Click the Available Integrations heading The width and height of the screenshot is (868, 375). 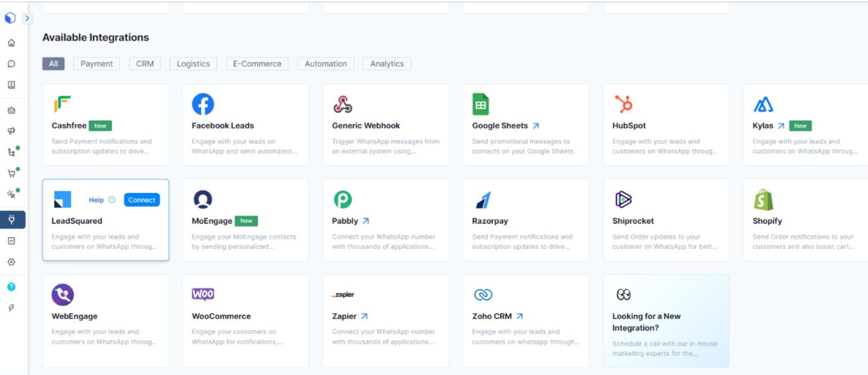[96, 37]
